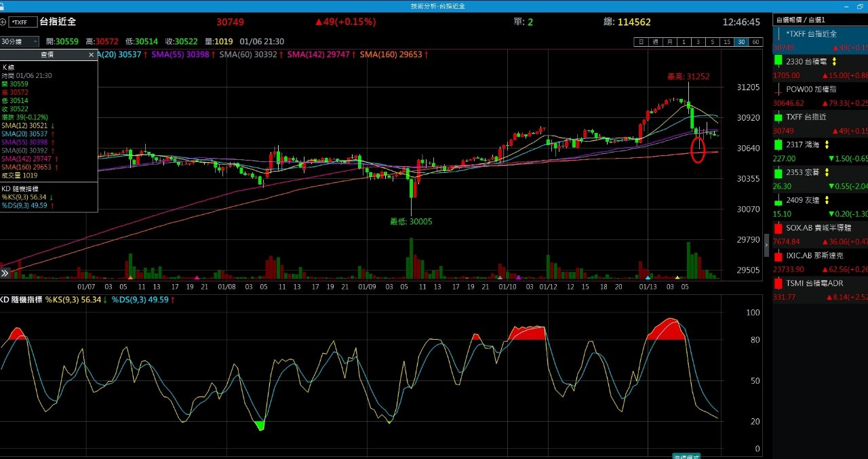868x459 pixels.
Task: Click red candlestick icon beside SOX.AB 費城半導體
Action: (x=778, y=228)
